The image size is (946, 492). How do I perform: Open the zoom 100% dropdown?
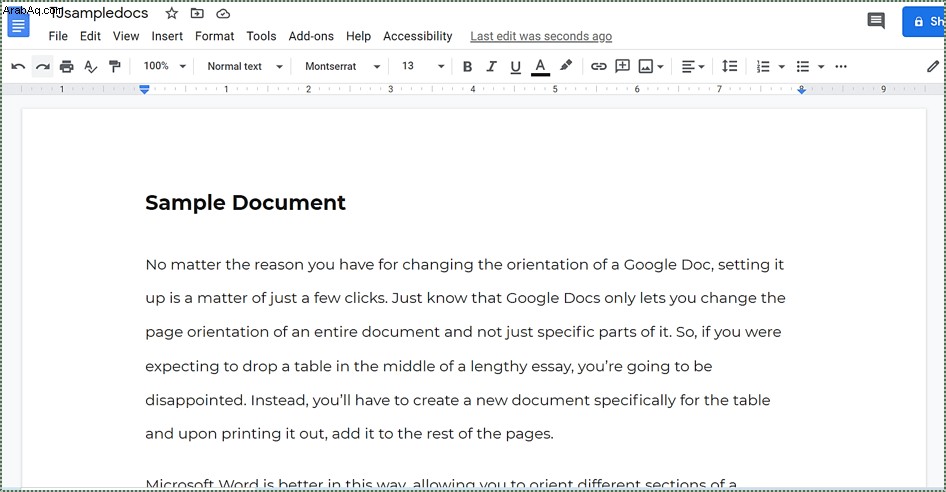(165, 66)
